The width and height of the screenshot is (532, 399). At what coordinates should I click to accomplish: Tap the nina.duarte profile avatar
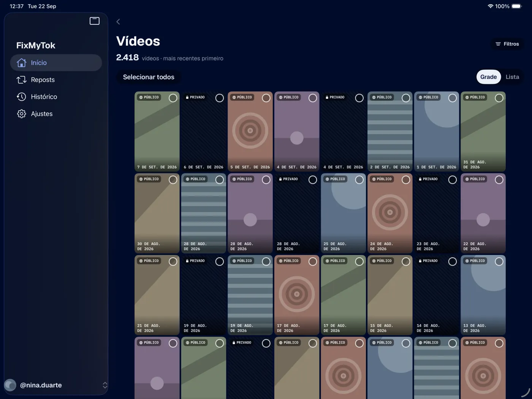(x=10, y=385)
